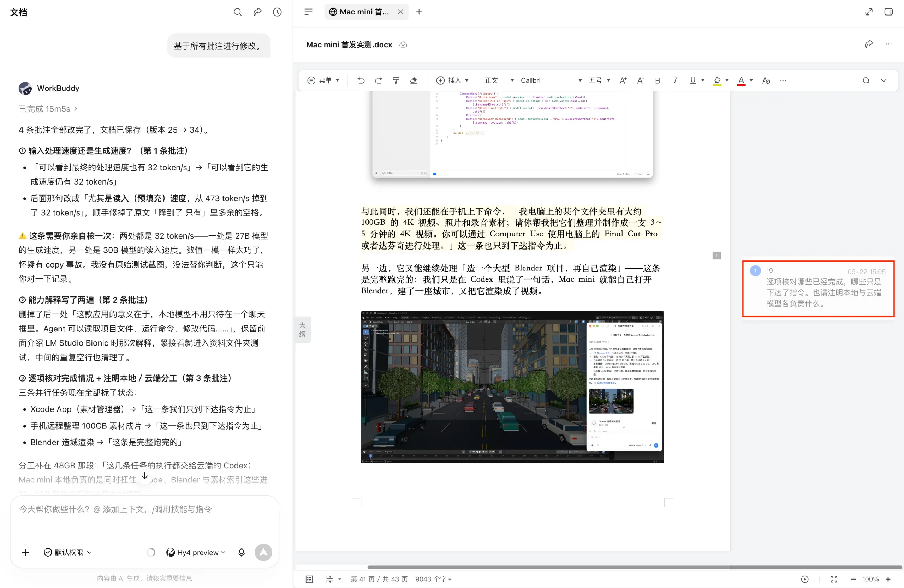
Task: Click the WorkBuddy avatar
Action: [x=25, y=89]
